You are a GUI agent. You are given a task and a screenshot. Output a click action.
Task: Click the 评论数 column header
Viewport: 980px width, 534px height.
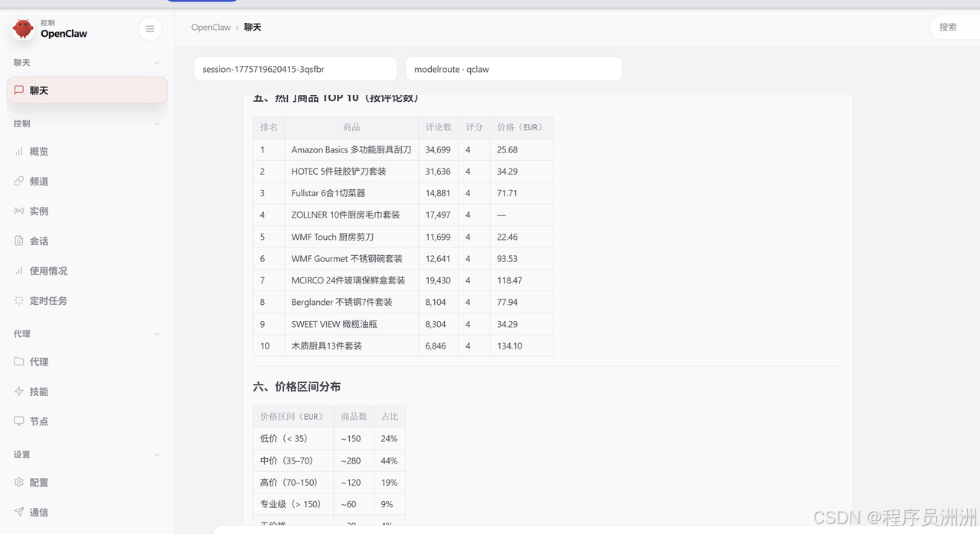click(x=439, y=127)
